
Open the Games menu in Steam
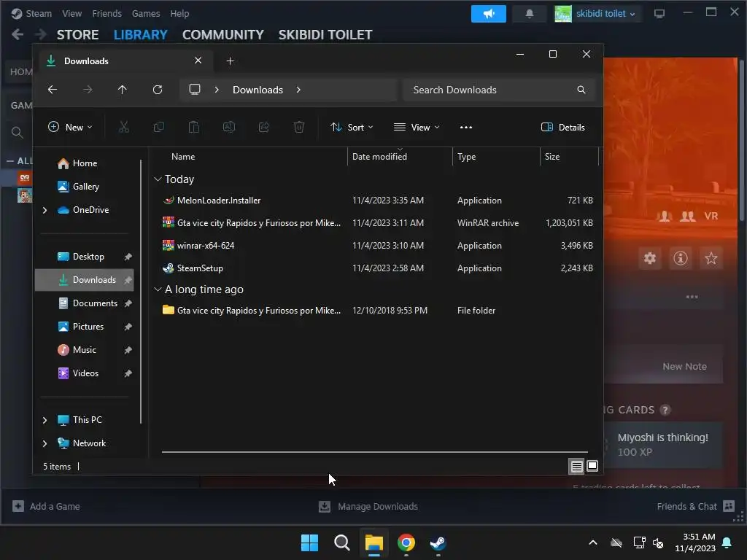tap(146, 14)
